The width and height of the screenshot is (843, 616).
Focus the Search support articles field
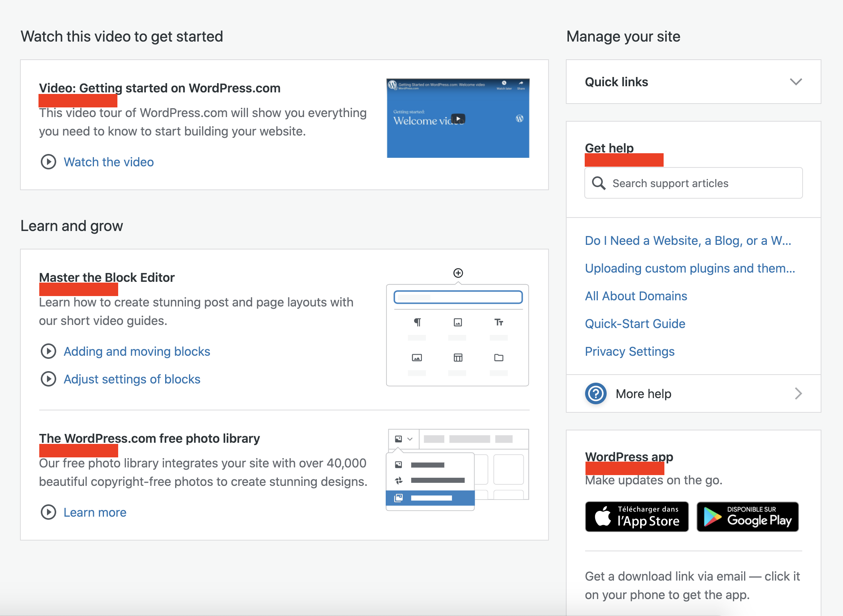[694, 183]
